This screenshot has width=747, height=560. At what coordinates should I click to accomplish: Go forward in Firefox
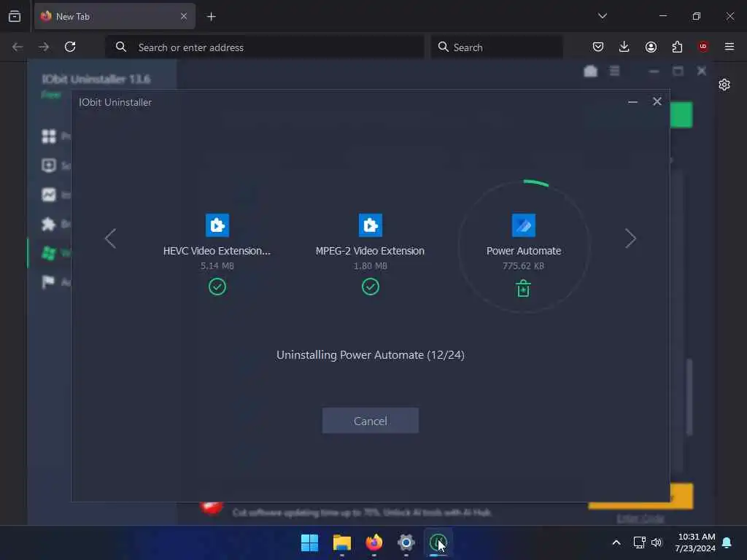pos(44,47)
